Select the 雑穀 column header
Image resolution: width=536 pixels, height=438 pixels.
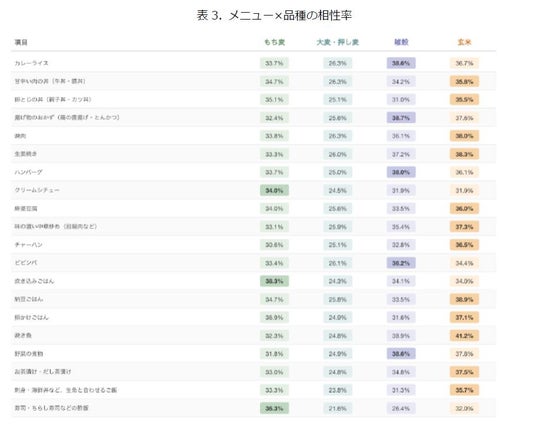click(401, 42)
